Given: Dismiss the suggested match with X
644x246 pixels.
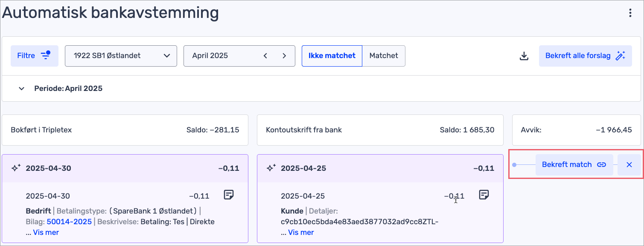Looking at the screenshot, I should (629, 165).
